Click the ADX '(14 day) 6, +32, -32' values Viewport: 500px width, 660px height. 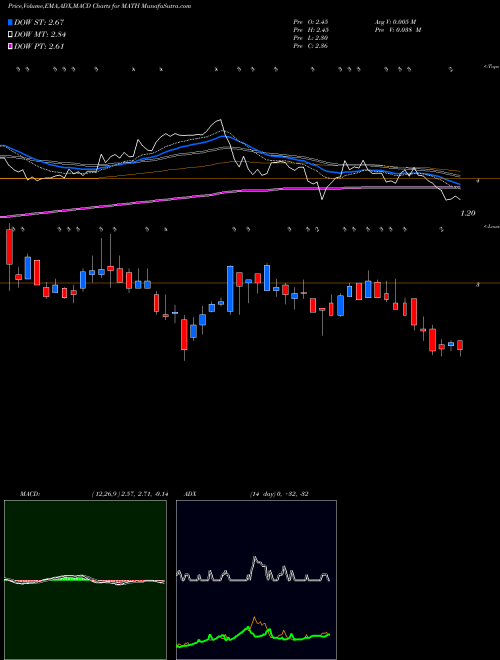click(x=279, y=494)
